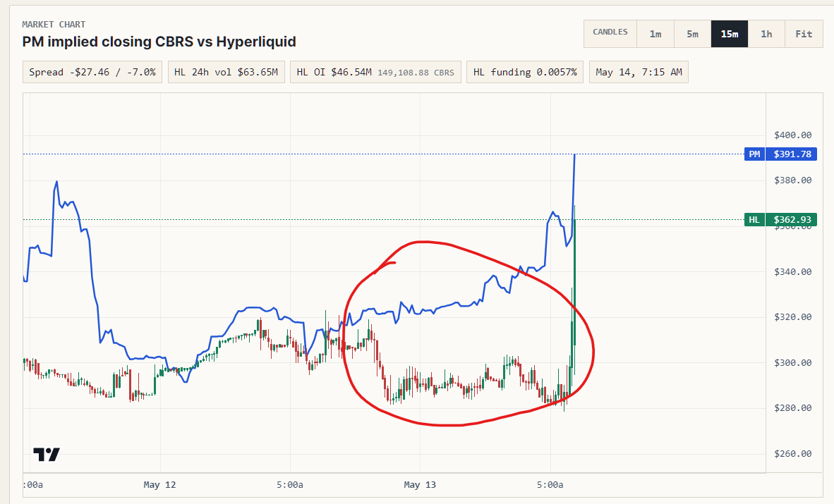The image size is (834, 504).
Task: Click the May 13 time axis label
Action: click(x=420, y=484)
